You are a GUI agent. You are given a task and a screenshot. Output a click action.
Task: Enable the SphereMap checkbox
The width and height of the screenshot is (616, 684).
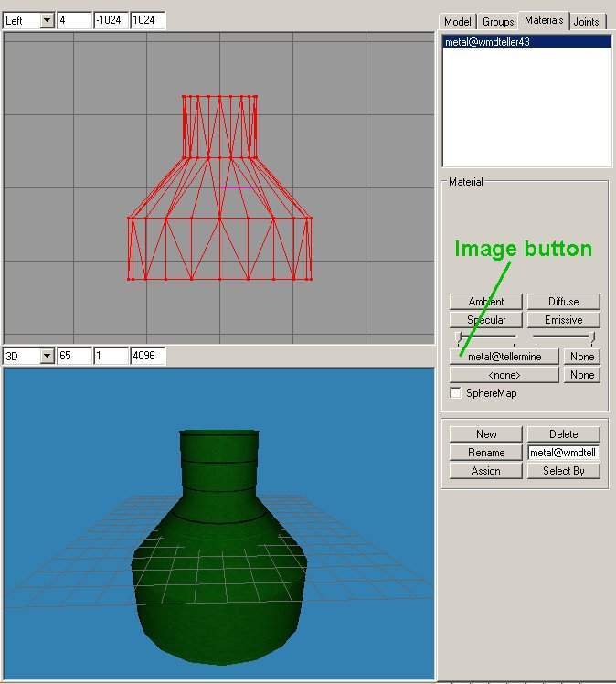456,393
